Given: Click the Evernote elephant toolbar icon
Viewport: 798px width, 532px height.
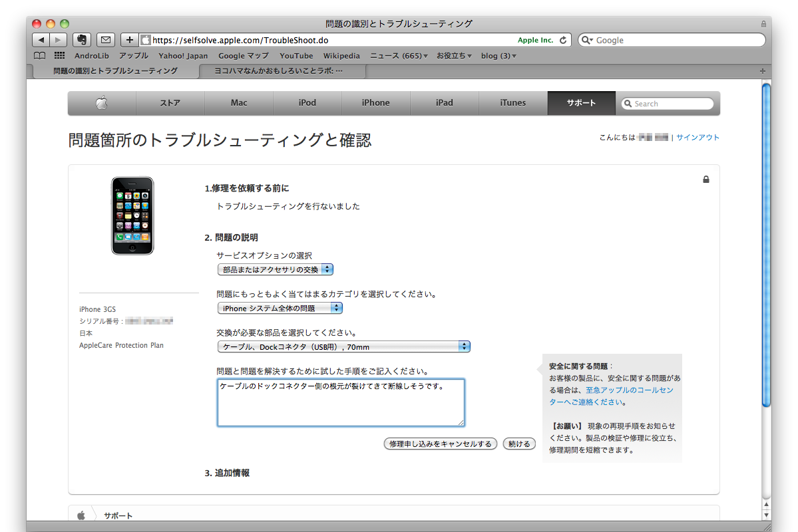Looking at the screenshot, I should tap(81, 40).
